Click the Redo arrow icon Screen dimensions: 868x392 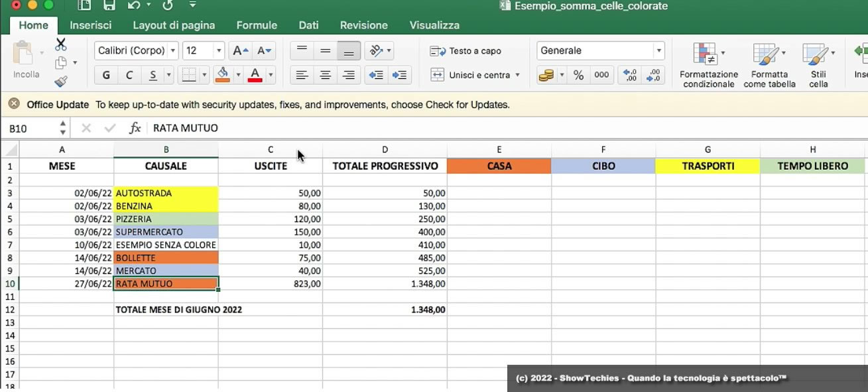(168, 5)
